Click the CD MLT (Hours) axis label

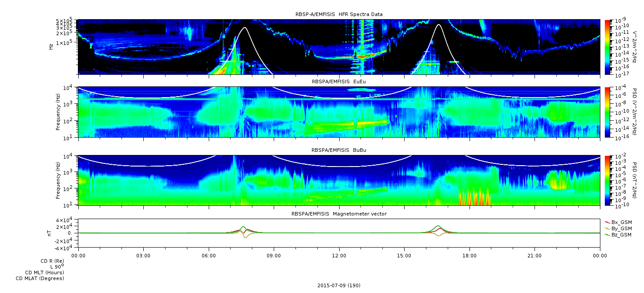coord(44,273)
